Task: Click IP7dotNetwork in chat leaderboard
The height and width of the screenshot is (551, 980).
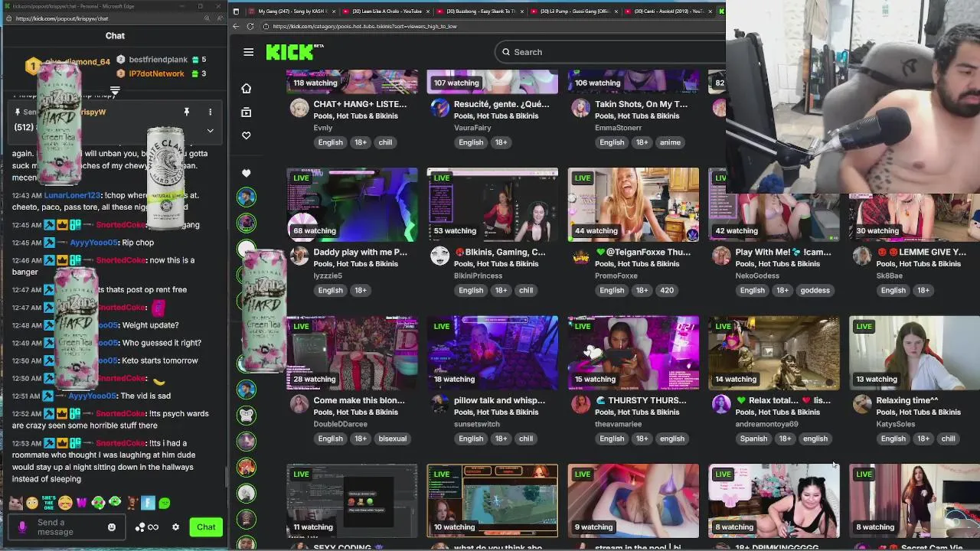Action: (156, 73)
